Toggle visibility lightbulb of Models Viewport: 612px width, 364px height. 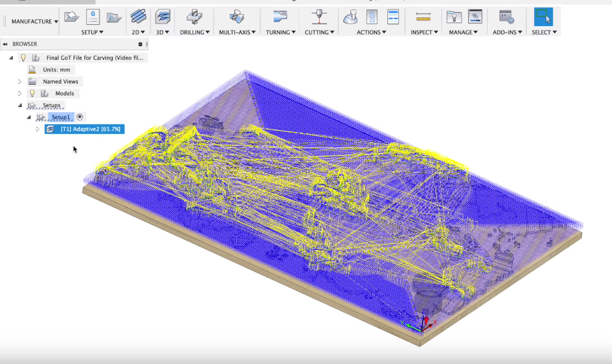pyautogui.click(x=33, y=94)
